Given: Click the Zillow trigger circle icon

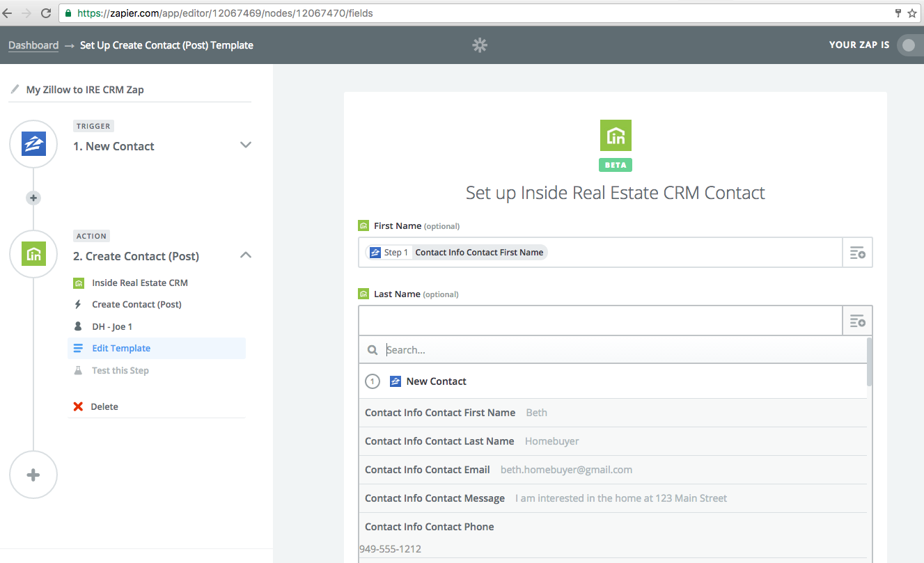Looking at the screenshot, I should [x=33, y=144].
